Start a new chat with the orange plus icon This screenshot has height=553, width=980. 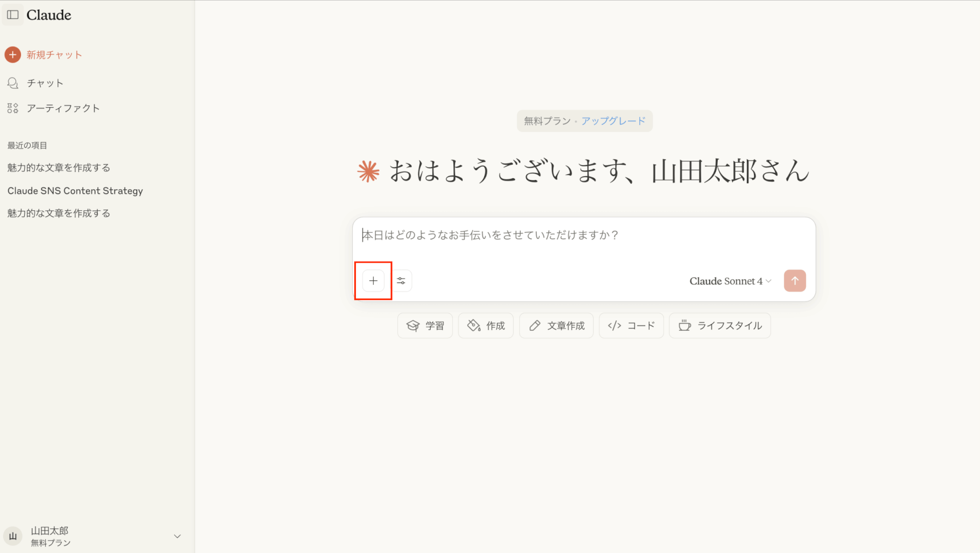point(13,55)
